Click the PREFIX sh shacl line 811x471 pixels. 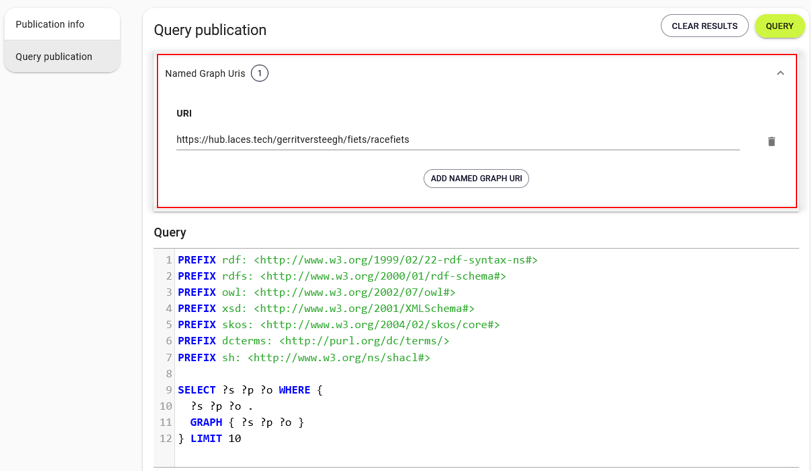(304, 357)
